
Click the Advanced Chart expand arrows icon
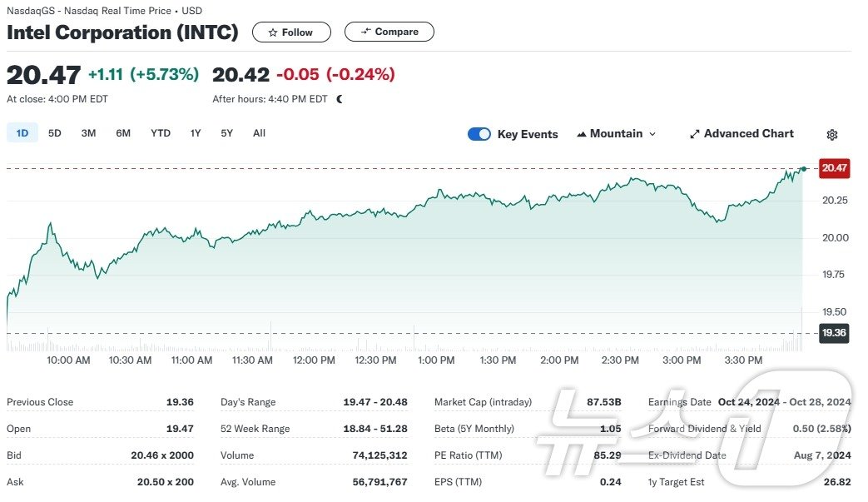[x=695, y=134]
